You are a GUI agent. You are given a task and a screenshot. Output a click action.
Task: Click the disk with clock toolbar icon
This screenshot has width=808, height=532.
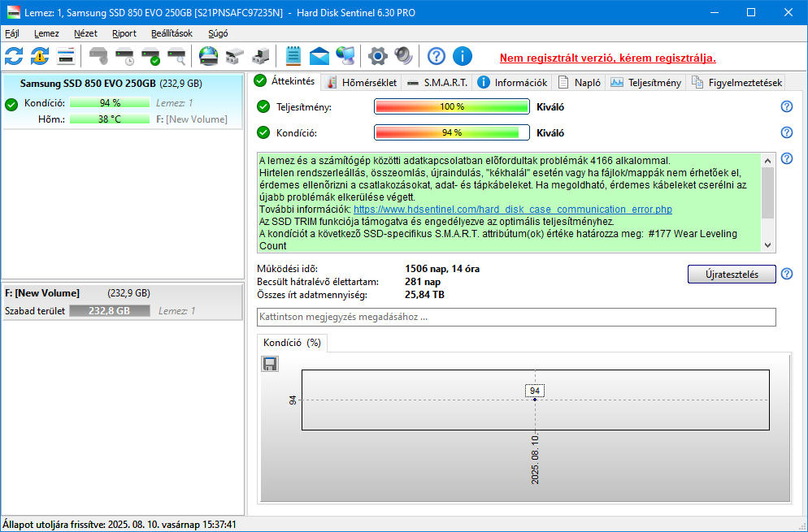click(x=124, y=56)
